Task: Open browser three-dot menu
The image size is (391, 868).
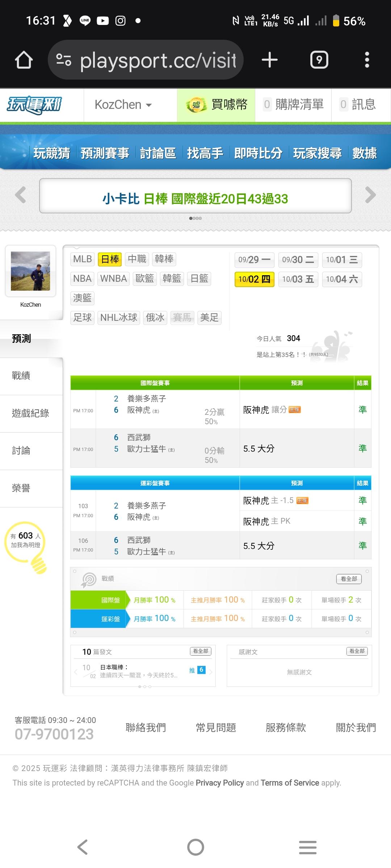Action: point(367,60)
